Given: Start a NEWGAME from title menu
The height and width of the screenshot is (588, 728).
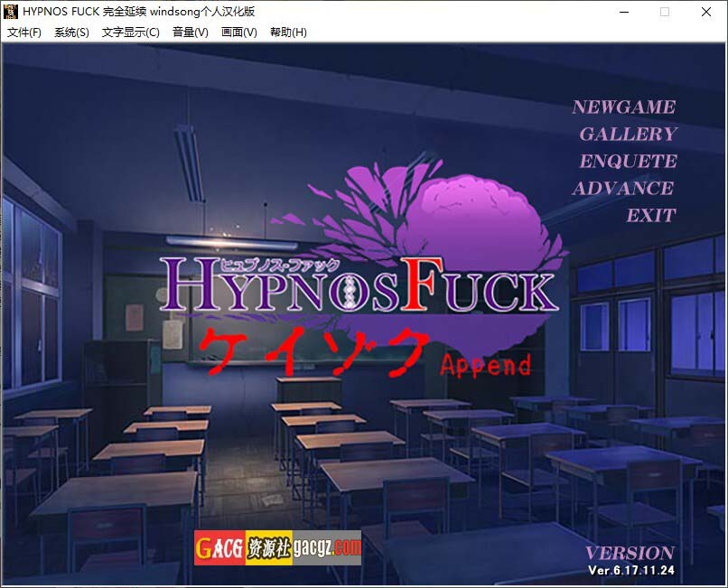Looking at the screenshot, I should coord(623,107).
